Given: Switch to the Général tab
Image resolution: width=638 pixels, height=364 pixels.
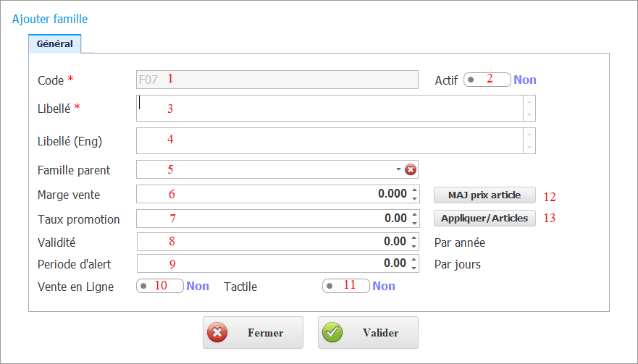Looking at the screenshot, I should (x=55, y=43).
